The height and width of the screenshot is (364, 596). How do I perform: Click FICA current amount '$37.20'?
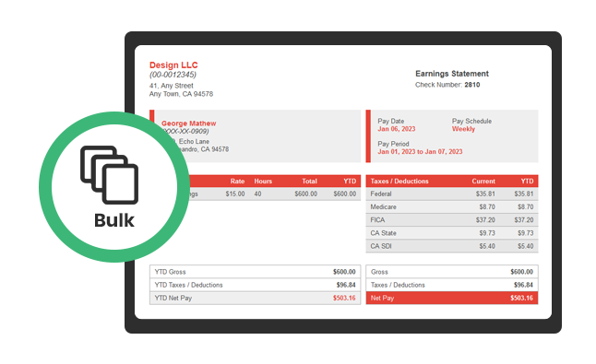(485, 220)
